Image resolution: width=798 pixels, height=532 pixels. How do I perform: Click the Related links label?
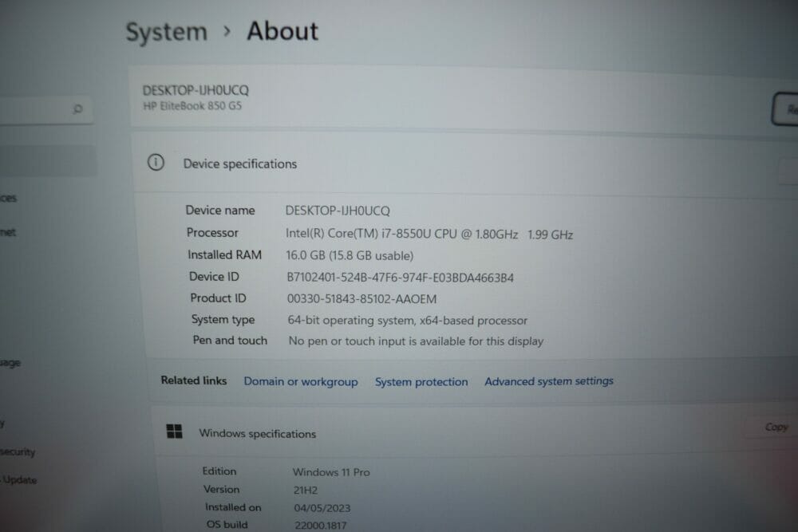click(194, 380)
